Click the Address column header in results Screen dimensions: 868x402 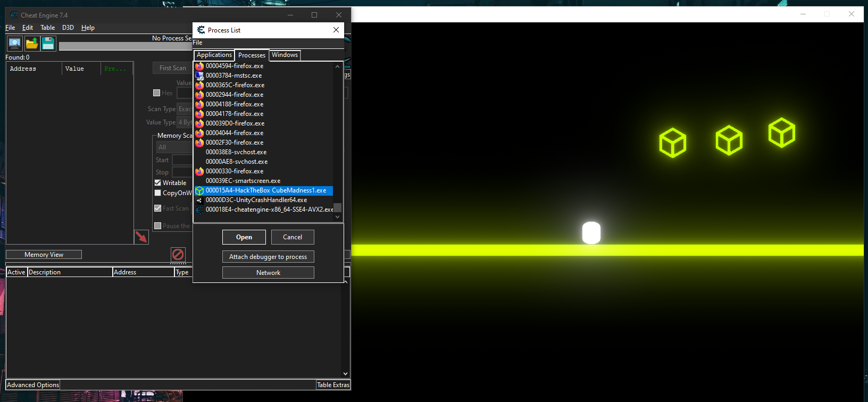34,69
